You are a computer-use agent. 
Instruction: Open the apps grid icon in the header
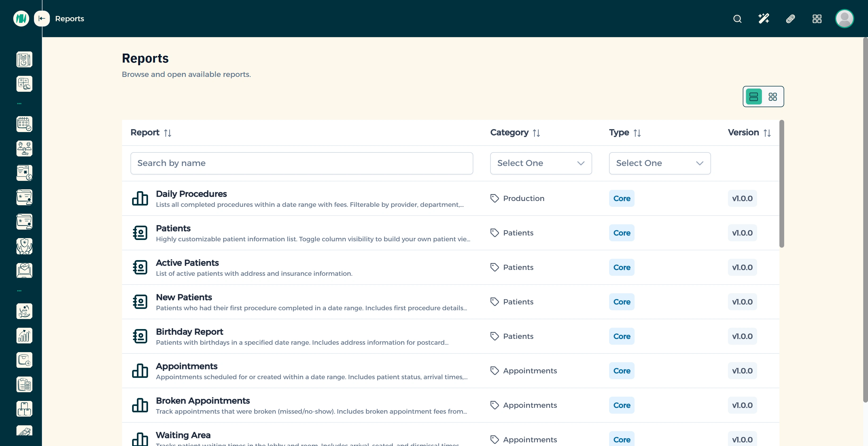[x=817, y=19]
